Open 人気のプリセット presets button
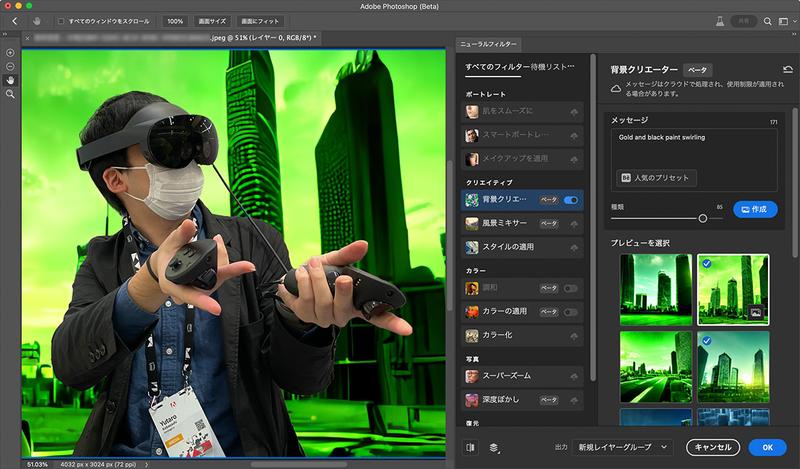Image resolution: width=800 pixels, height=469 pixels. coord(656,178)
